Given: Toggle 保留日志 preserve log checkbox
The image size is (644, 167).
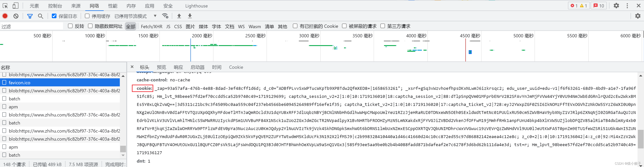Looking at the screenshot, I should click(54, 16).
